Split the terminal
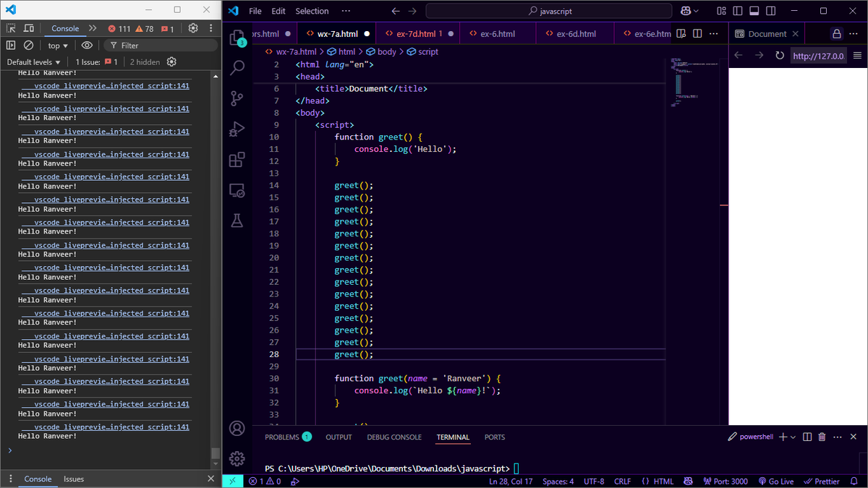The width and height of the screenshot is (868, 488). [808, 437]
